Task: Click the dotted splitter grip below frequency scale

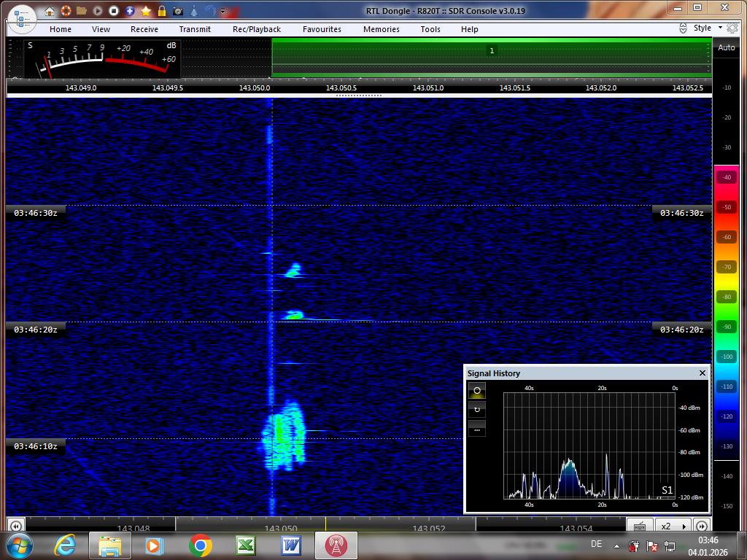Action: click(359, 96)
